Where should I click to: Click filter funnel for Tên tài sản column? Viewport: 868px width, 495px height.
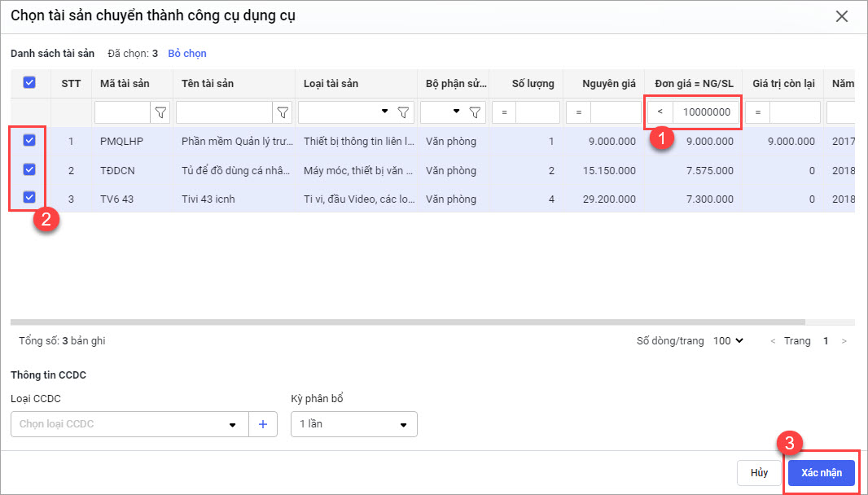pyautogui.click(x=283, y=112)
